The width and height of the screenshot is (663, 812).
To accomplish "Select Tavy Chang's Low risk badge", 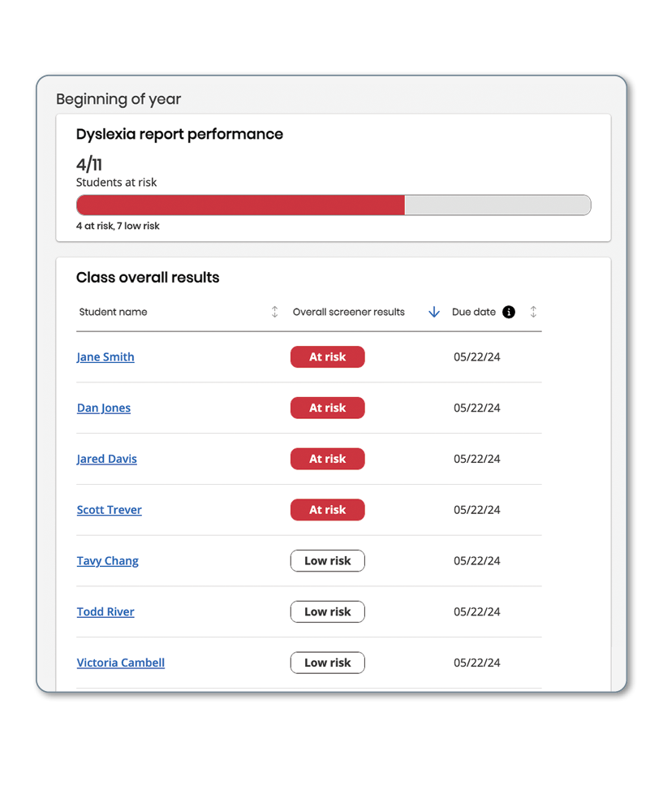I will point(328,561).
